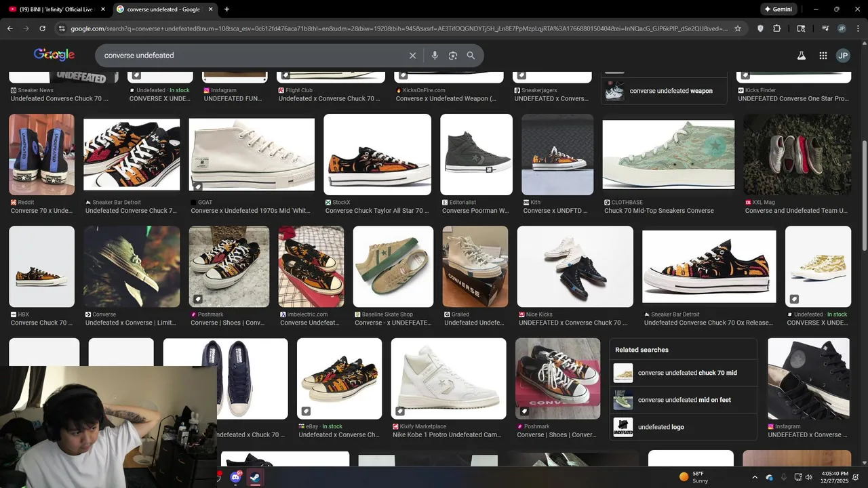
Task: Open Chrome three-dot menu
Action: tap(857, 28)
